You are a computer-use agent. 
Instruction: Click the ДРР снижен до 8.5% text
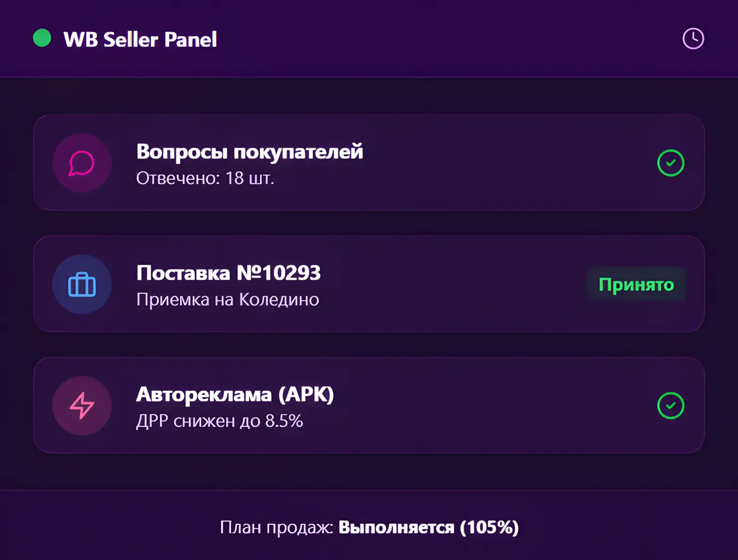coord(219,421)
